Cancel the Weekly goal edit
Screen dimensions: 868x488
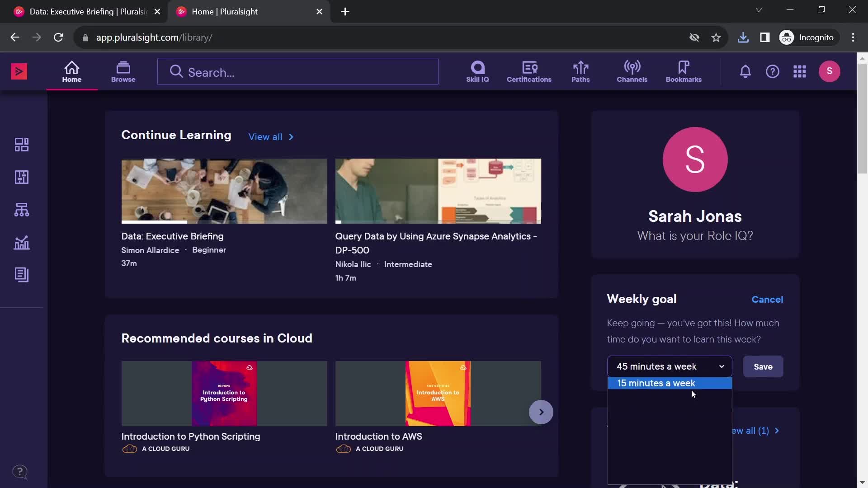pos(767,300)
